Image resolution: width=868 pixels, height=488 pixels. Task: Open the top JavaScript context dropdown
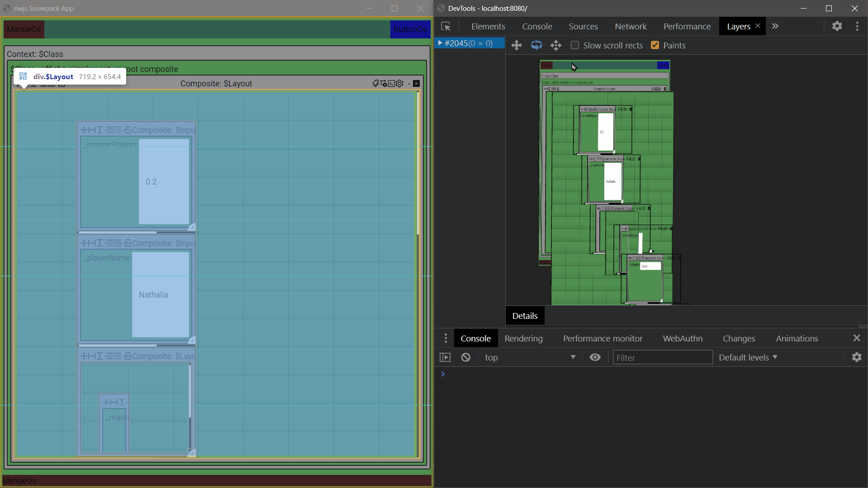(530, 357)
